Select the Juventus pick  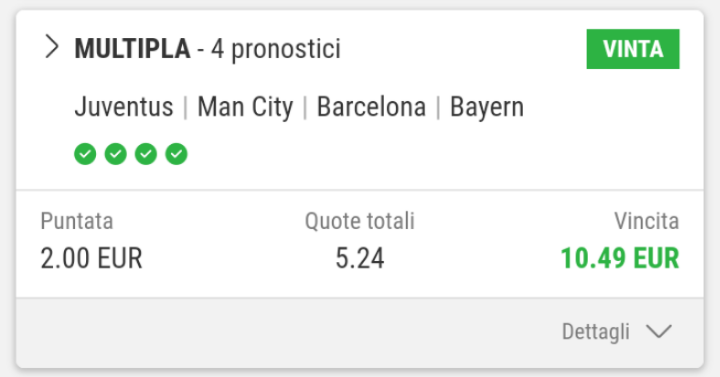tap(124, 107)
